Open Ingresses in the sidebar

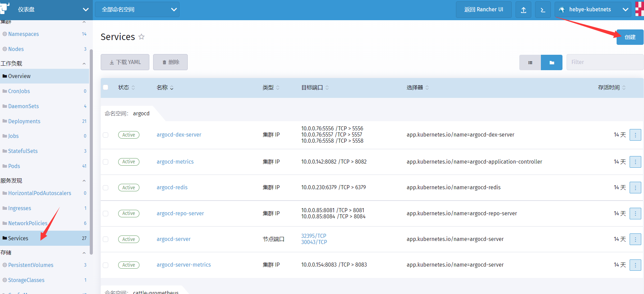coord(20,208)
